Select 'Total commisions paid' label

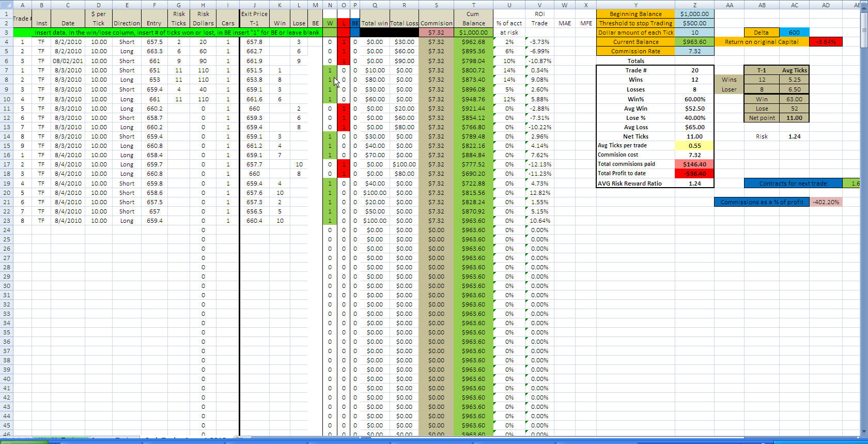point(636,164)
